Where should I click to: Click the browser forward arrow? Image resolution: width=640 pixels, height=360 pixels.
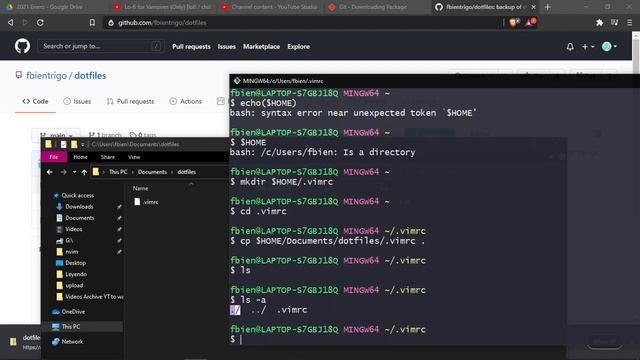tap(25, 22)
